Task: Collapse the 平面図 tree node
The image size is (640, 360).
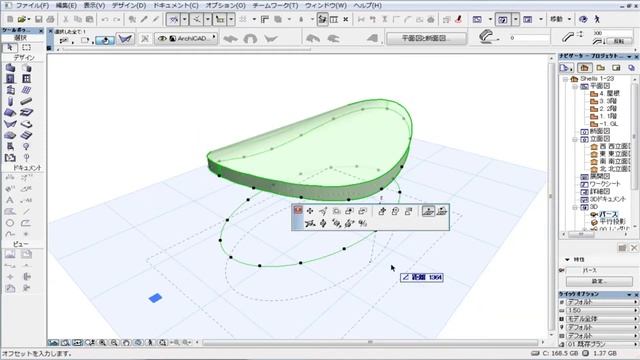Action: pyautogui.click(x=575, y=87)
